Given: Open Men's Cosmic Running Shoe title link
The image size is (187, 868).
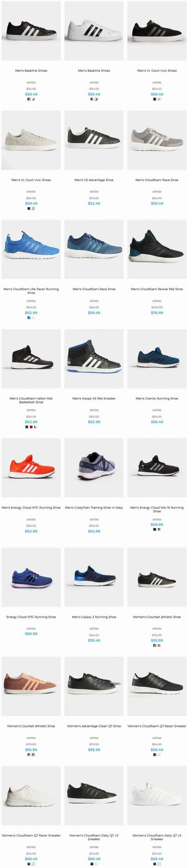Looking at the screenshot, I should point(157,398).
